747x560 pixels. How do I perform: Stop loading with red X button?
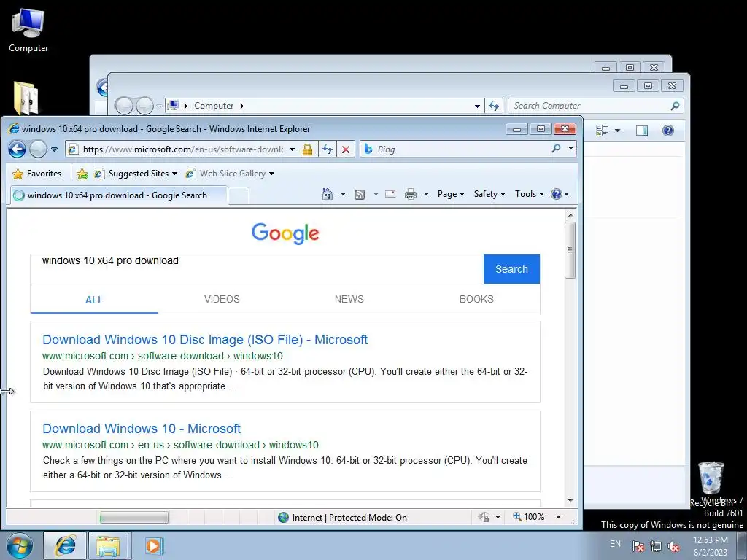(345, 149)
